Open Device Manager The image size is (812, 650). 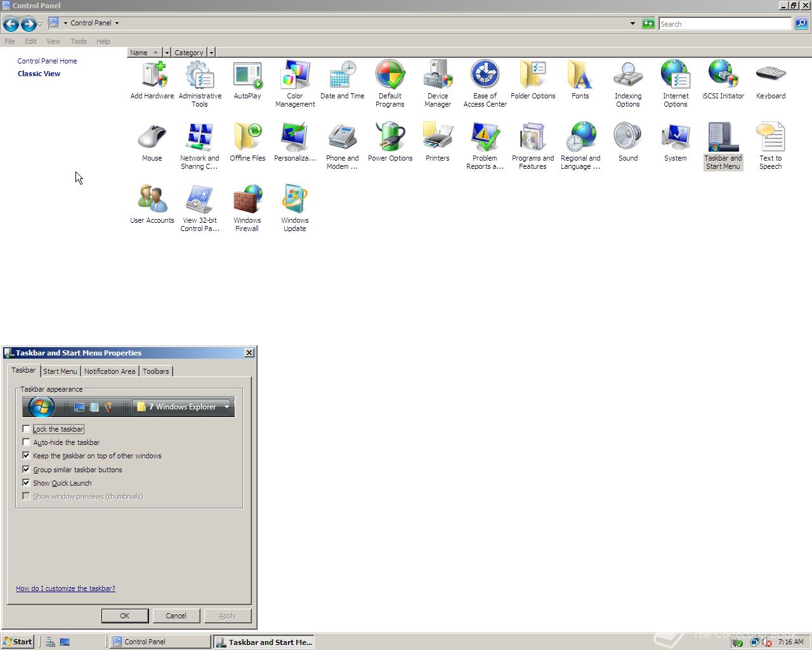pos(438,84)
